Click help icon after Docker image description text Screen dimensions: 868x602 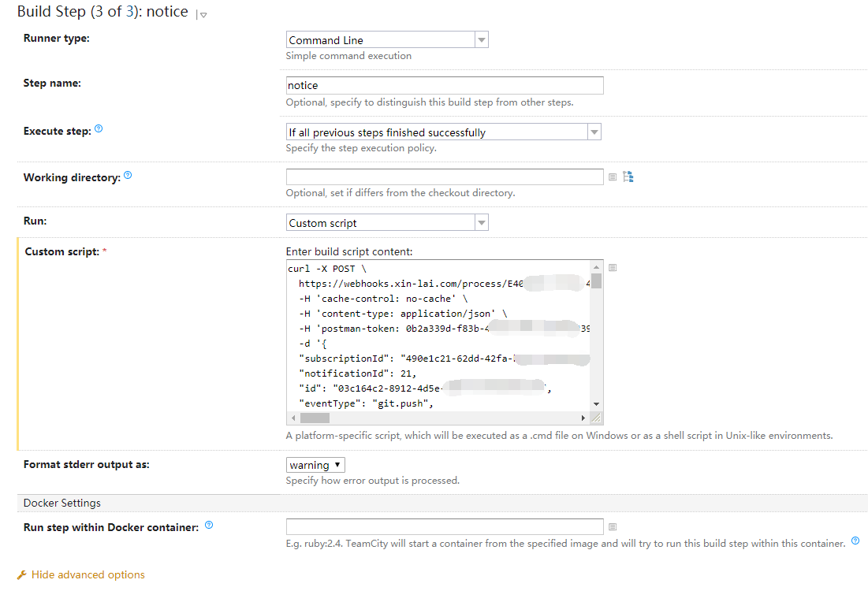tap(855, 541)
